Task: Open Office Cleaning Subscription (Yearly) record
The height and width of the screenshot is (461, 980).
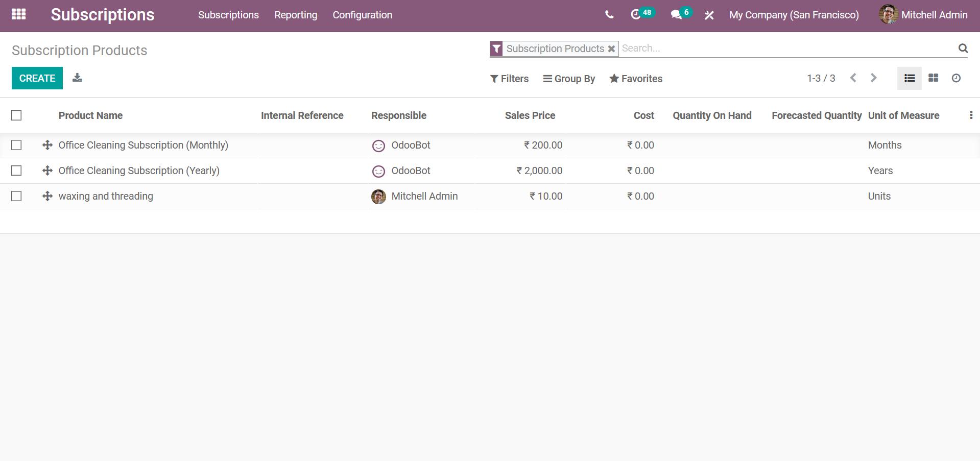Action: (x=139, y=171)
